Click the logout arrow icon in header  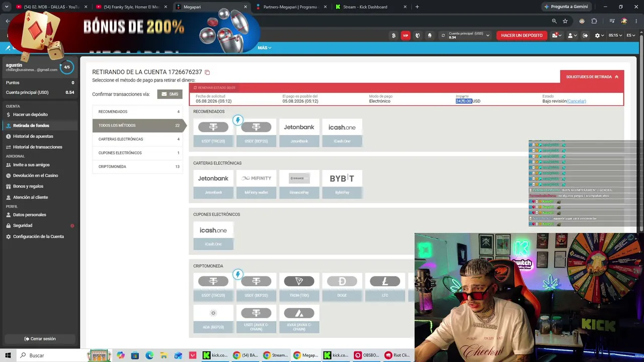coord(585,36)
